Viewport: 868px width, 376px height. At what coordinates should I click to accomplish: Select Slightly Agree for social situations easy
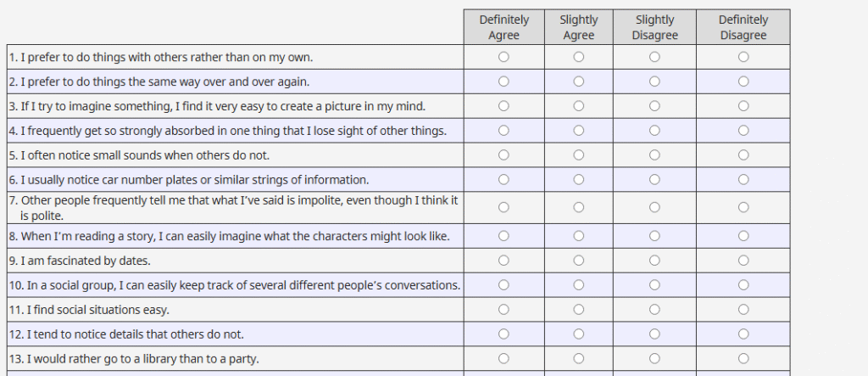point(579,310)
